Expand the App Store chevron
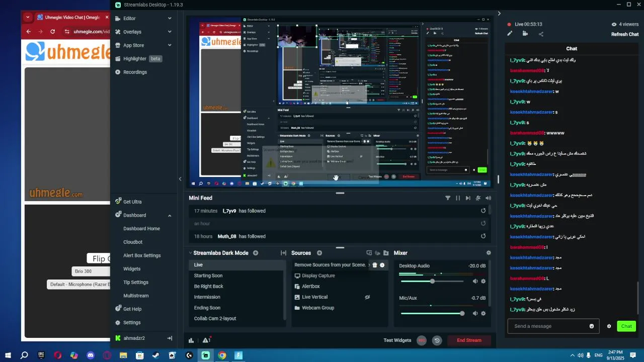Viewport: 644px width, 362px height. tap(170, 45)
